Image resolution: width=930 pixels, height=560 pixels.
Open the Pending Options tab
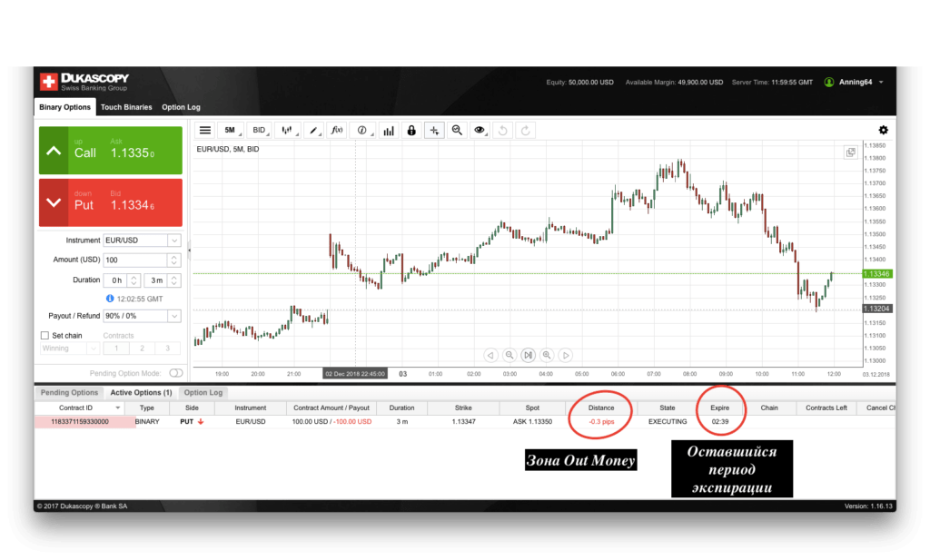tap(69, 393)
